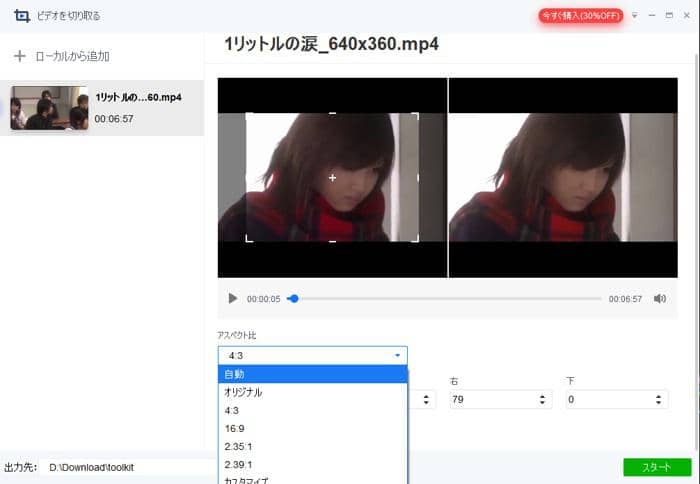Open the aspect ratio 4:3 combo box
This screenshot has height=484, width=700.
[x=312, y=355]
